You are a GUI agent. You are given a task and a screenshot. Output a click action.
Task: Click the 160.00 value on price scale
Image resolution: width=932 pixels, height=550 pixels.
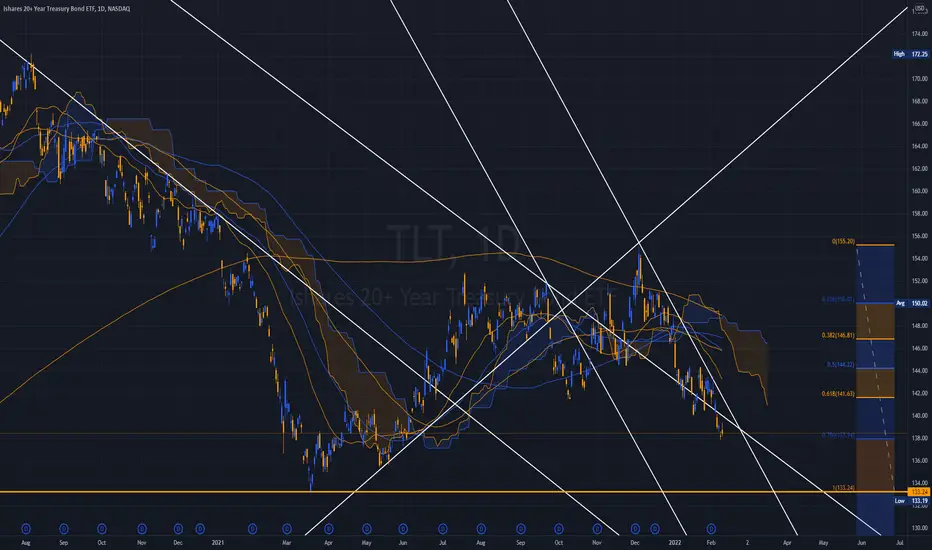[x=920, y=191]
